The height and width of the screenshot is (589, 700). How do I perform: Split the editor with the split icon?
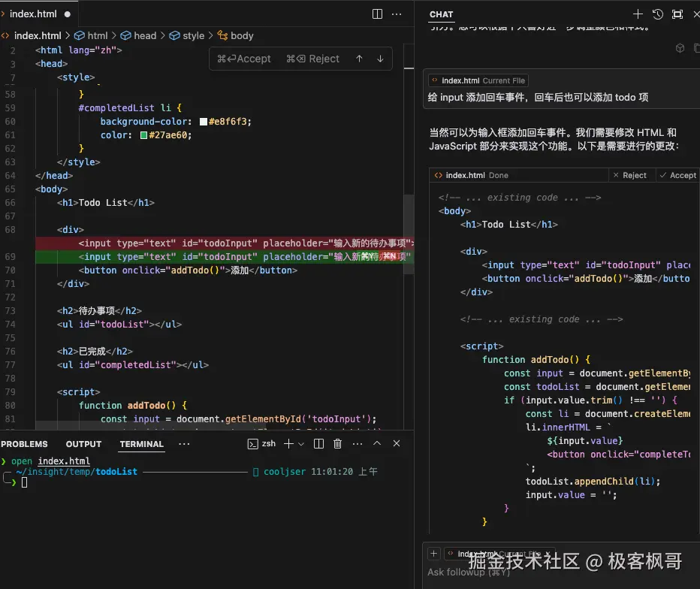(x=377, y=14)
